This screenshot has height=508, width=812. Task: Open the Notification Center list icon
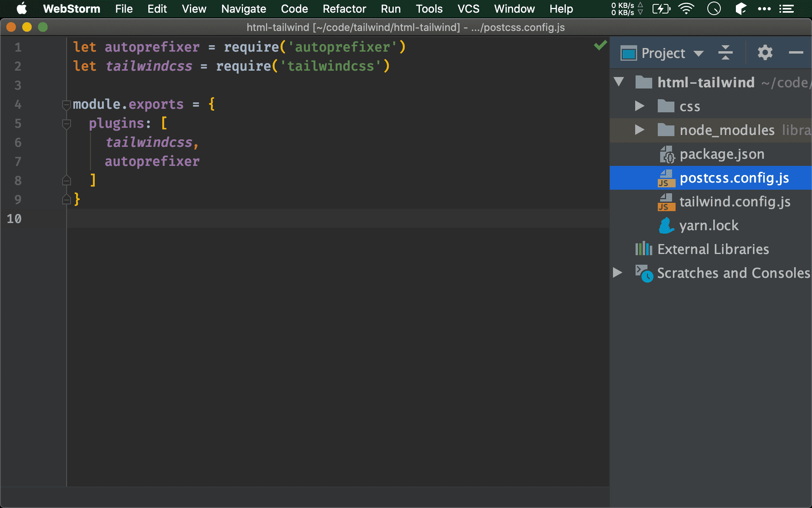[786, 9]
